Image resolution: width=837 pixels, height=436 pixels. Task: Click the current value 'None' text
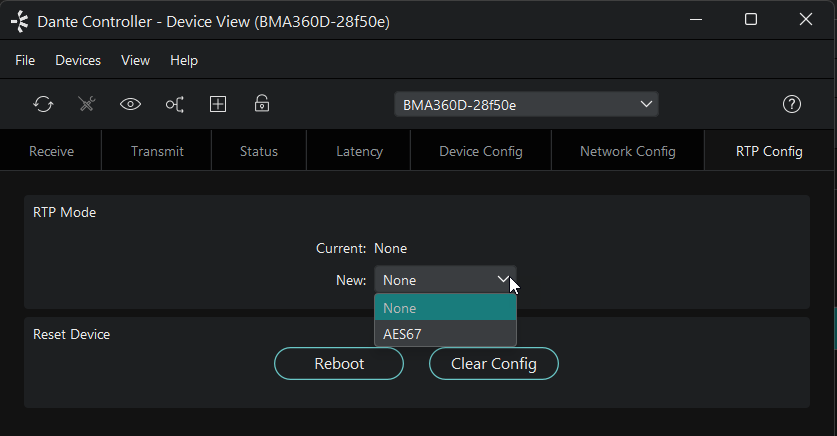391,248
